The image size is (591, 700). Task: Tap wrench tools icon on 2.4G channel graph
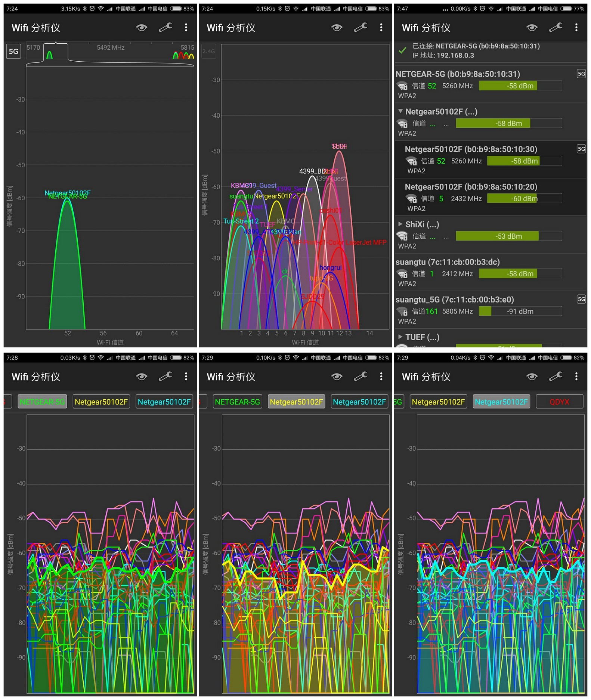(x=361, y=27)
